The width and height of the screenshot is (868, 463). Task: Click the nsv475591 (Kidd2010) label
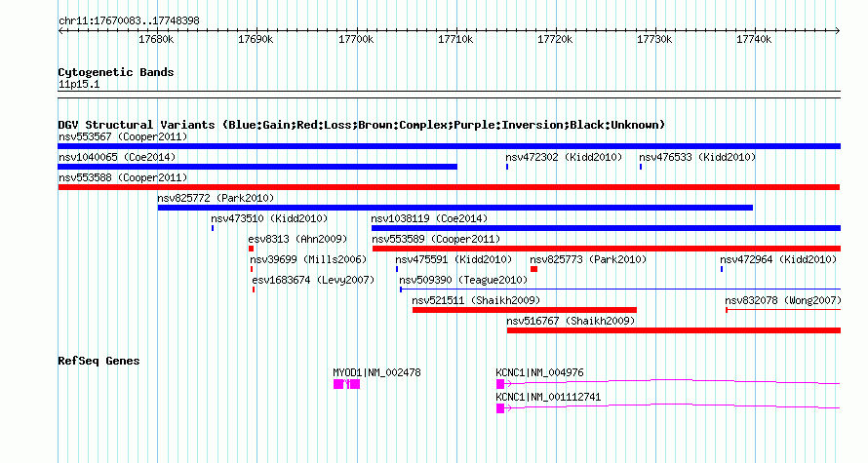point(454,259)
